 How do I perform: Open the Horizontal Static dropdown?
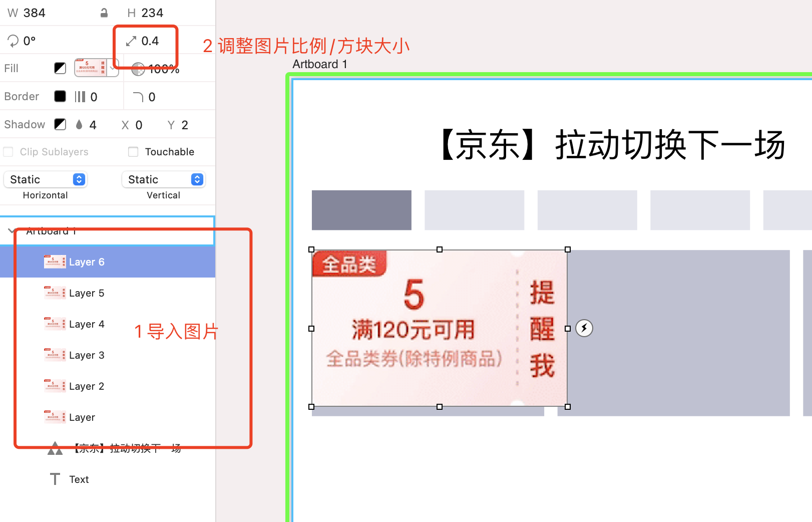[x=46, y=179]
